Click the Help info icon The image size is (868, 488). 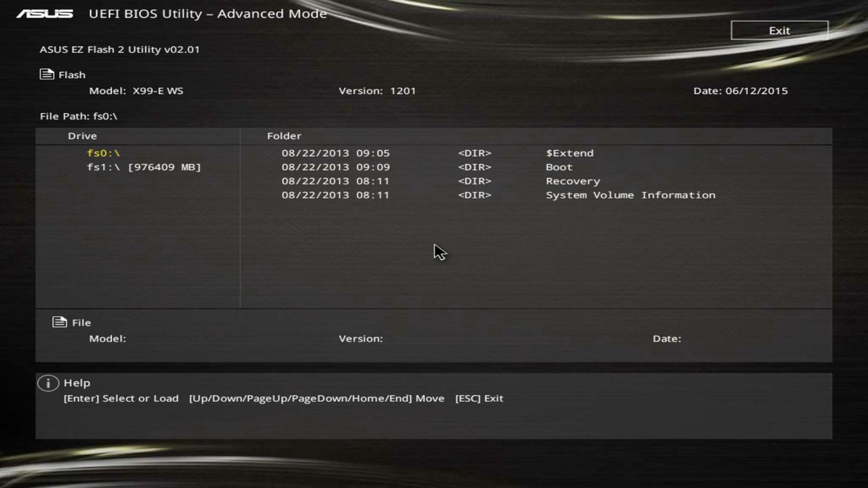48,383
